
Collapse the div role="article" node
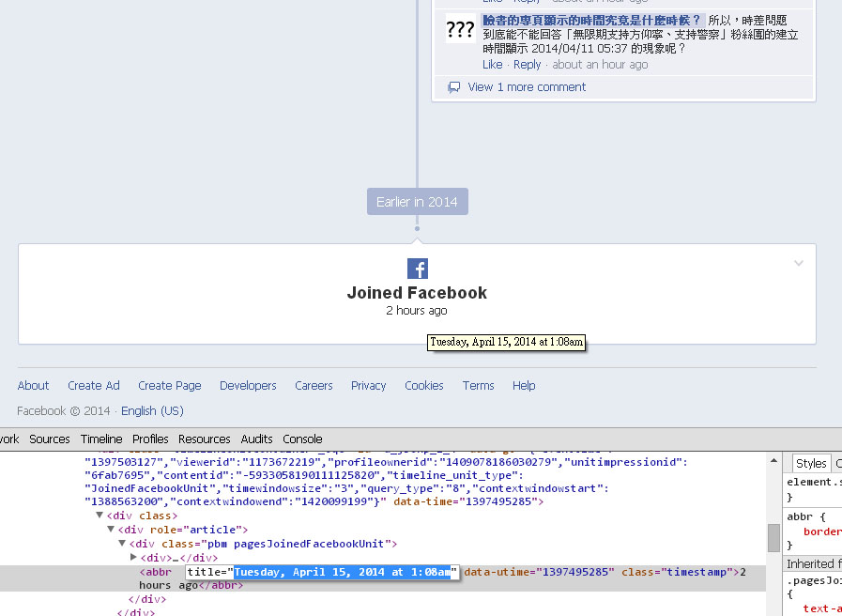point(111,529)
